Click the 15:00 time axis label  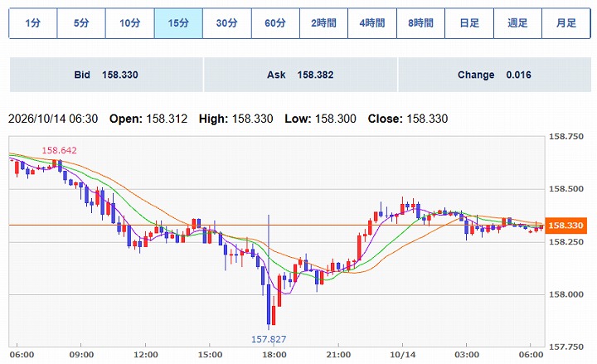pos(210,355)
